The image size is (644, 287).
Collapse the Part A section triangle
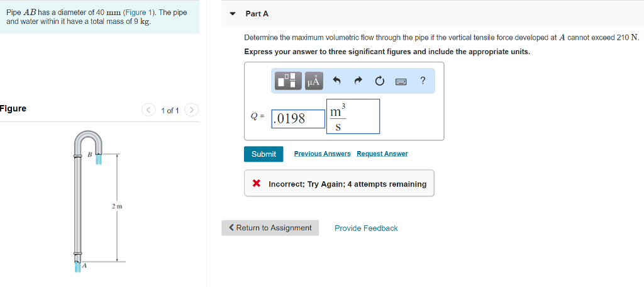(233, 13)
